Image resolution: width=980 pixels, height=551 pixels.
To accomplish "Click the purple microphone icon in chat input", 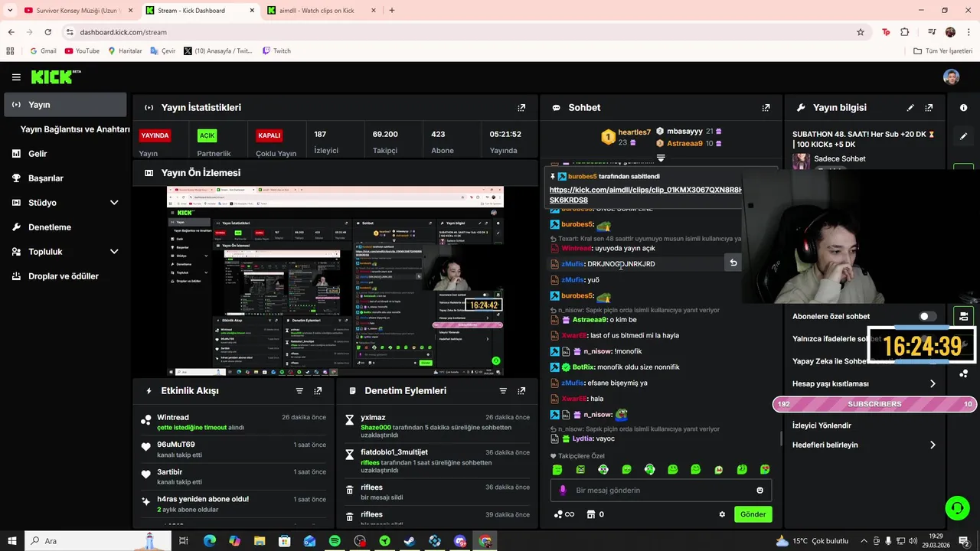I will [x=563, y=491].
